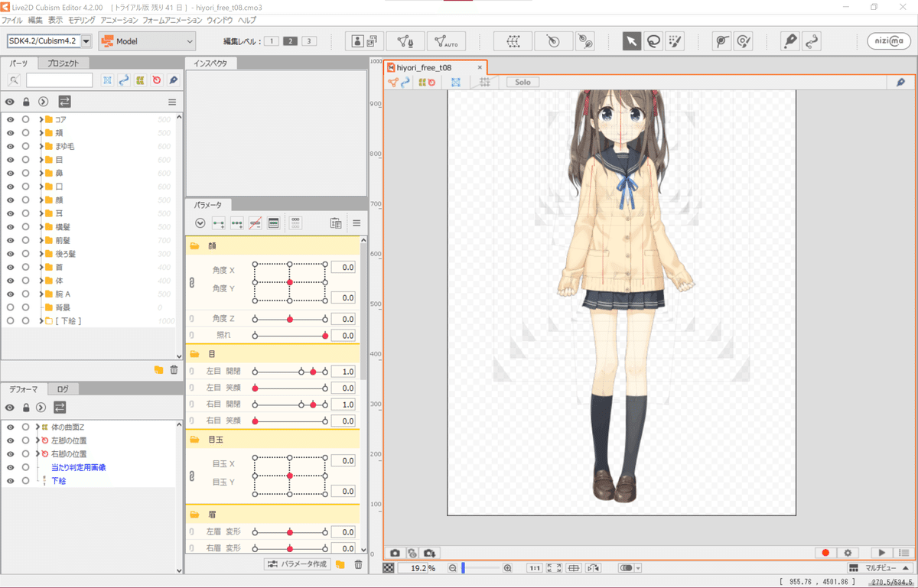918x588 pixels.
Task: Delete parameter with trash icon
Action: tap(358, 564)
